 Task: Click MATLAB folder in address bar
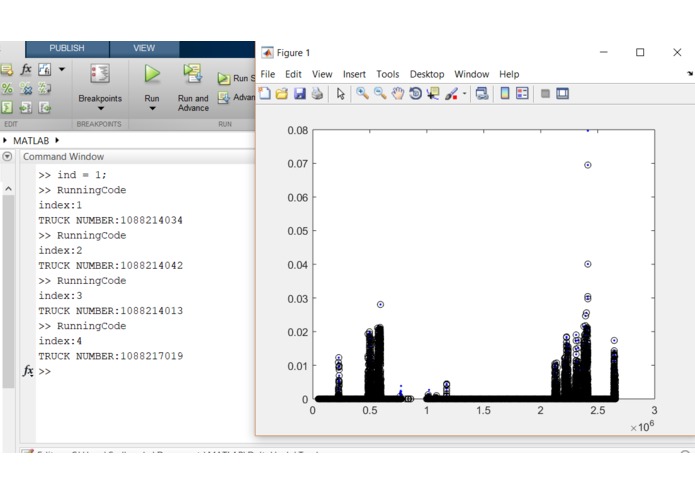(31, 140)
